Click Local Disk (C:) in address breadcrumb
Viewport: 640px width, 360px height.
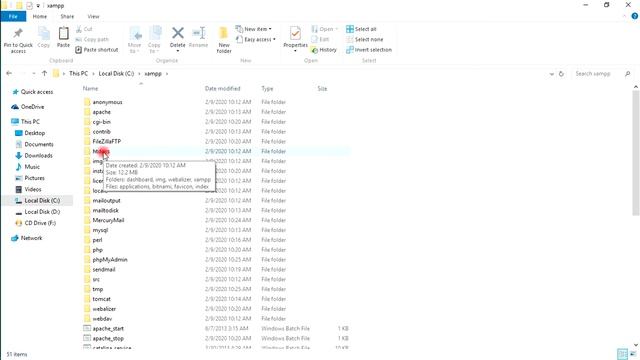click(x=116, y=73)
